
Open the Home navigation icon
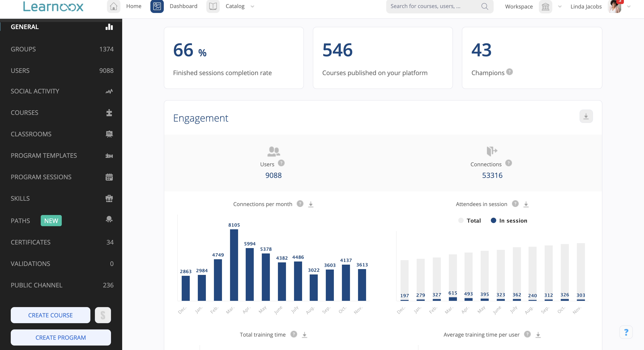coord(113,6)
